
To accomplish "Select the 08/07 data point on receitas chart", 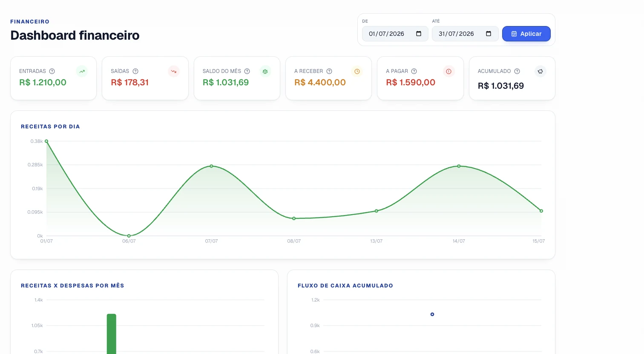I will [294, 218].
